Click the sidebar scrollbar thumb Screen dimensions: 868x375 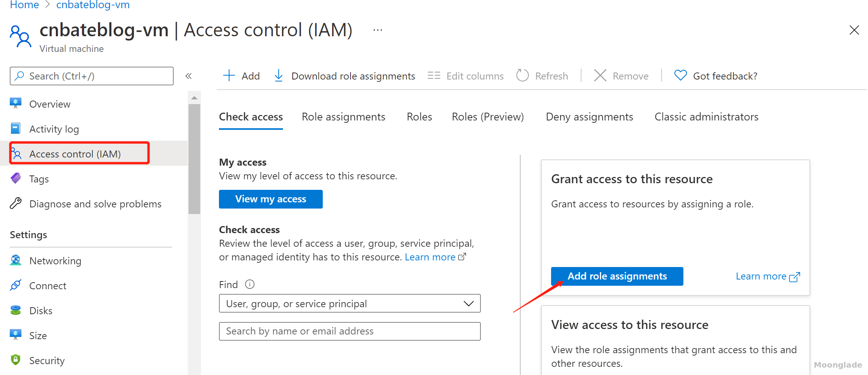tap(194, 159)
